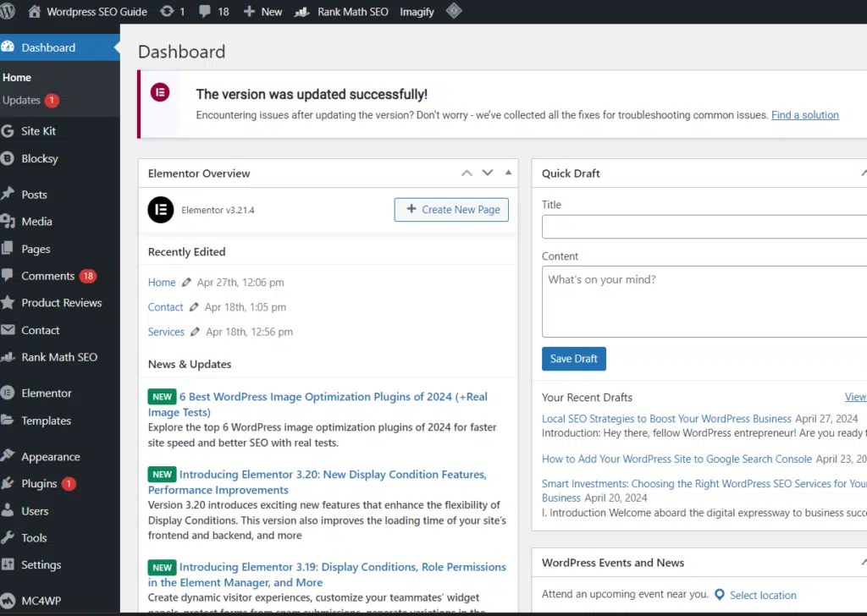Open How to Add Your WordPress Site draft
Image resolution: width=867 pixels, height=616 pixels.
676,459
